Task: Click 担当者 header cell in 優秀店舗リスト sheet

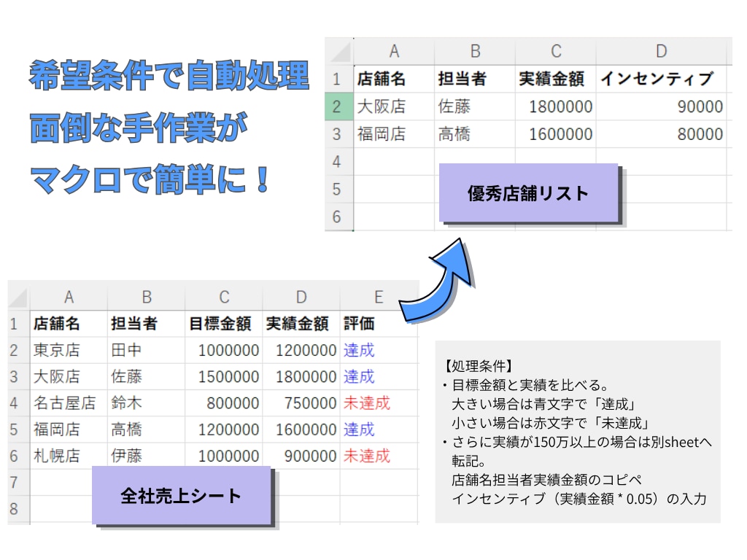Action: point(475,79)
